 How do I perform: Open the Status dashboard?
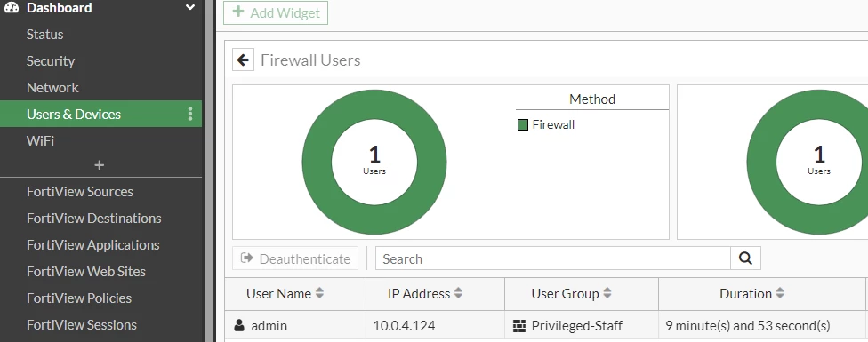coord(44,35)
